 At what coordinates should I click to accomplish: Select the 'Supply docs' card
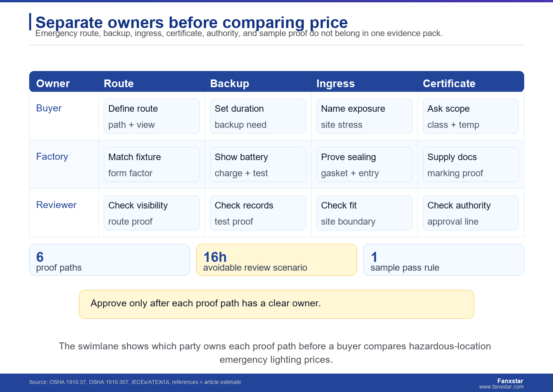tap(471, 165)
